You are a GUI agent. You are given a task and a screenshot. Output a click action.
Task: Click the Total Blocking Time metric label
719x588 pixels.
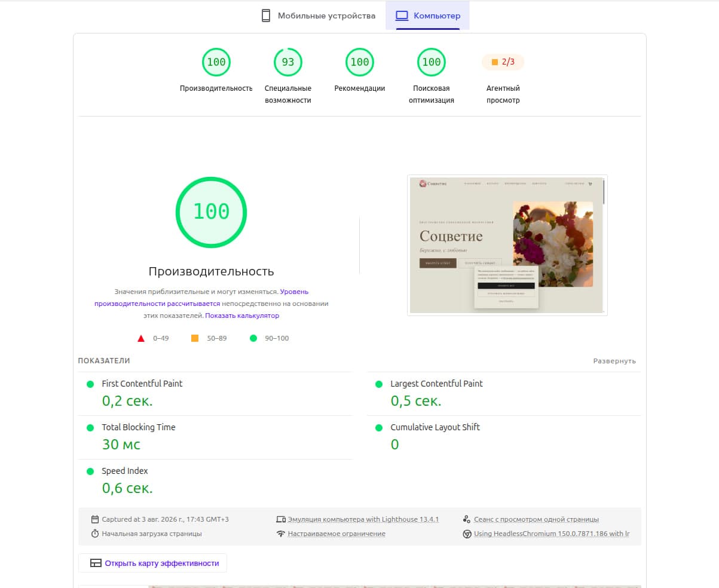pos(139,427)
